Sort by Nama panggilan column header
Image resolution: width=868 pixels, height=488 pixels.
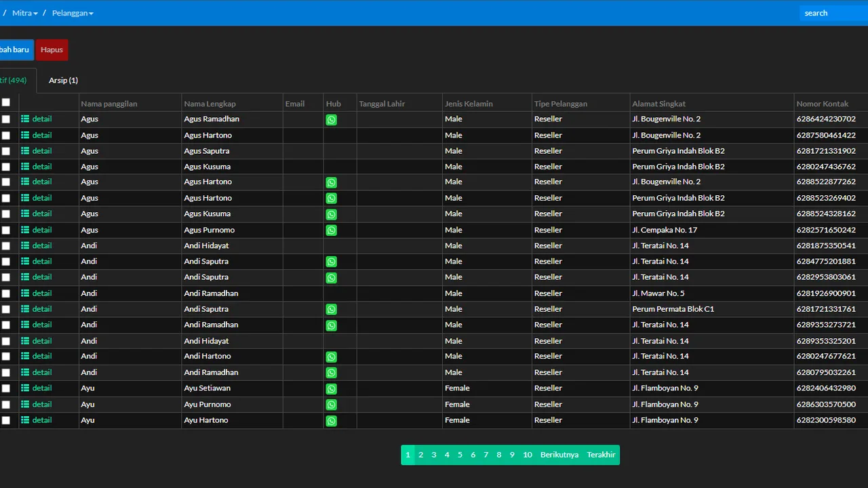(x=109, y=104)
